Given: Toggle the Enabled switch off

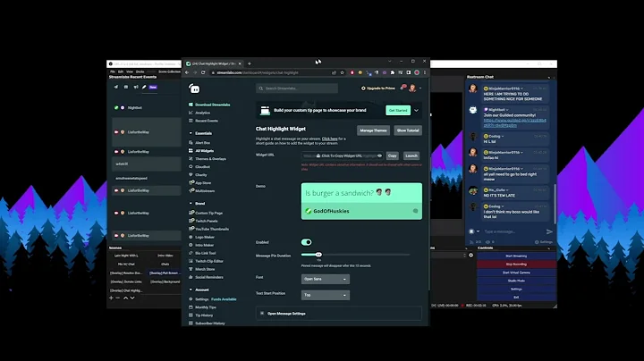Looking at the screenshot, I should point(307,242).
